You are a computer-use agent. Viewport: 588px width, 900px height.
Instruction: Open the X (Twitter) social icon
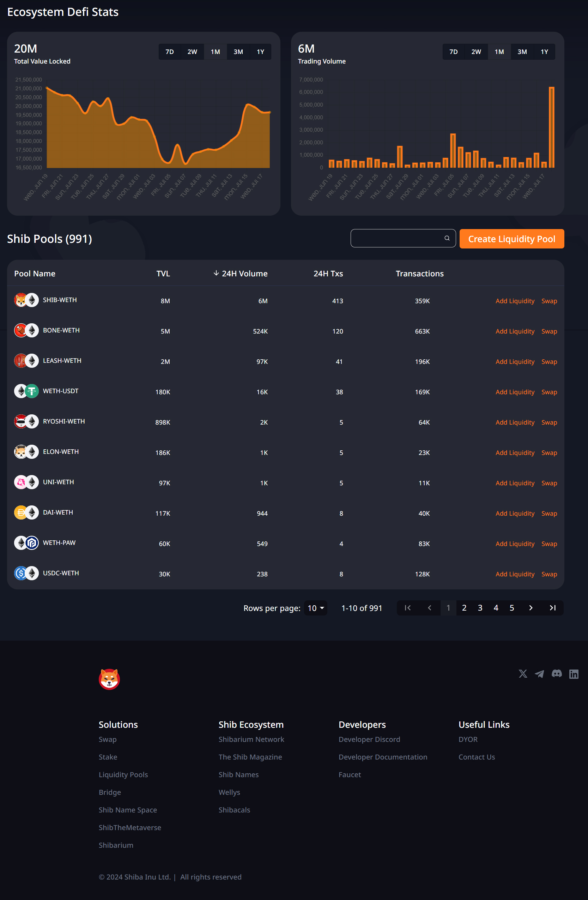[x=523, y=673]
